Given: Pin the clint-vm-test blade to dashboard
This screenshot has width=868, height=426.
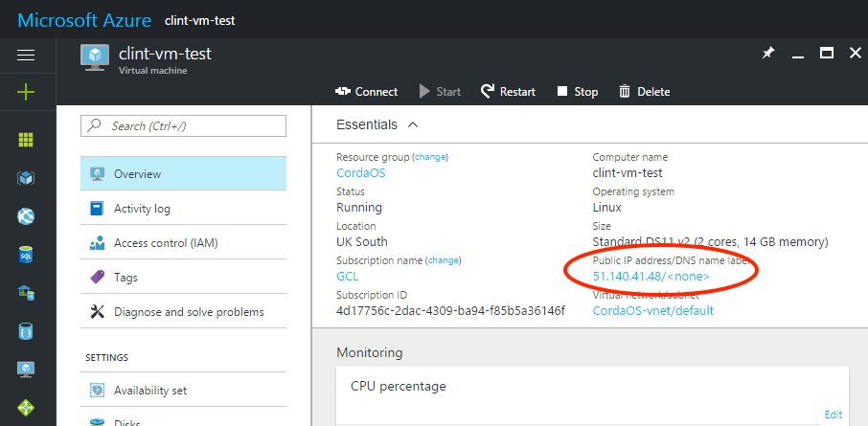Looking at the screenshot, I should pyautogui.click(x=767, y=54).
